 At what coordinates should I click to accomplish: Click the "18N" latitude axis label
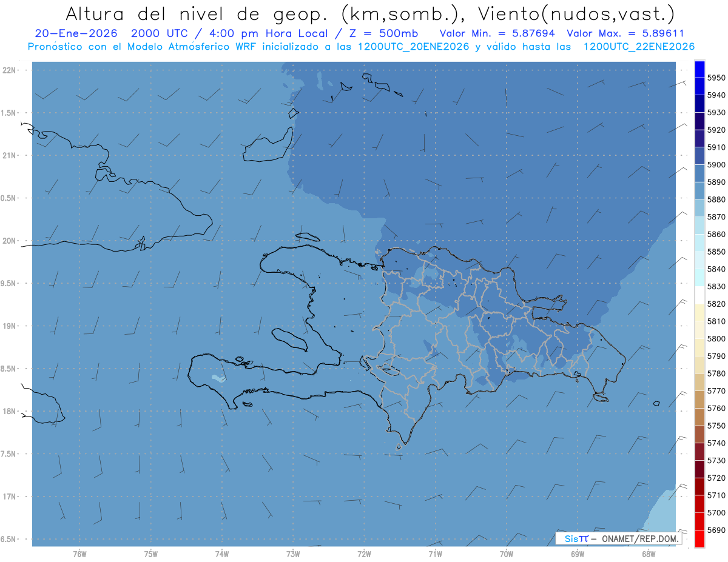tap(10, 411)
